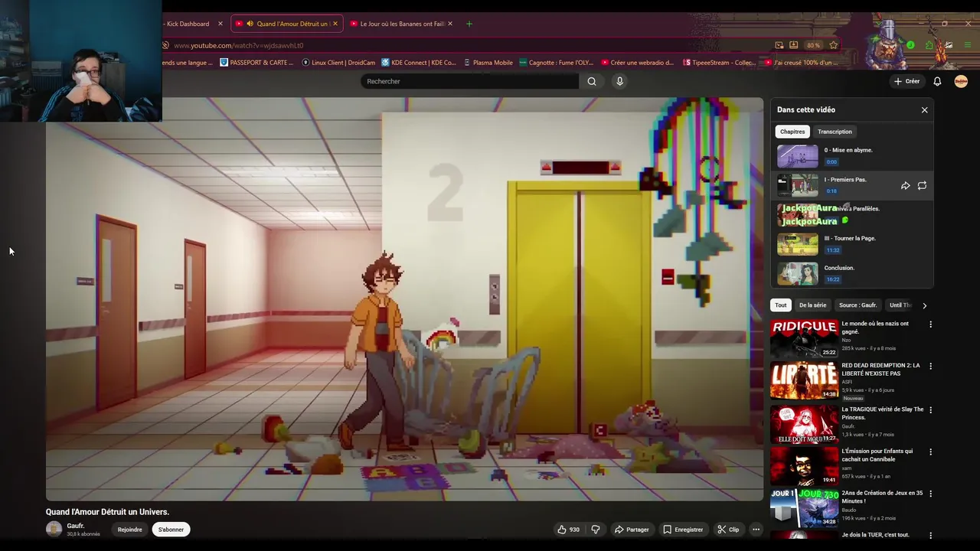Click the search magnifier button
Viewport: 980px width, 551px height.
click(592, 81)
